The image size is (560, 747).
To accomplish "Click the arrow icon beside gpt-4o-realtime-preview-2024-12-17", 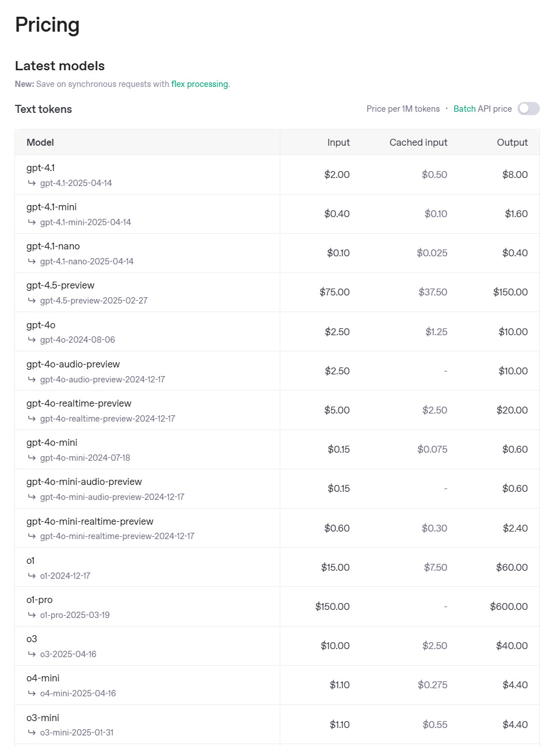I will 32,419.
